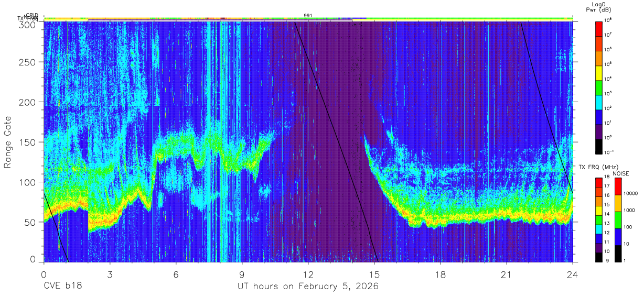Viewport: 644px width, 297px height.
Task: Click the 10^0 label on the power colorbar
Action: (608, 138)
